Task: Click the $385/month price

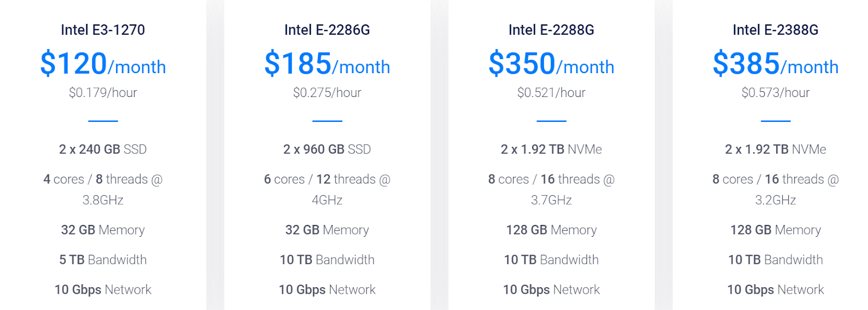Action: click(x=776, y=64)
